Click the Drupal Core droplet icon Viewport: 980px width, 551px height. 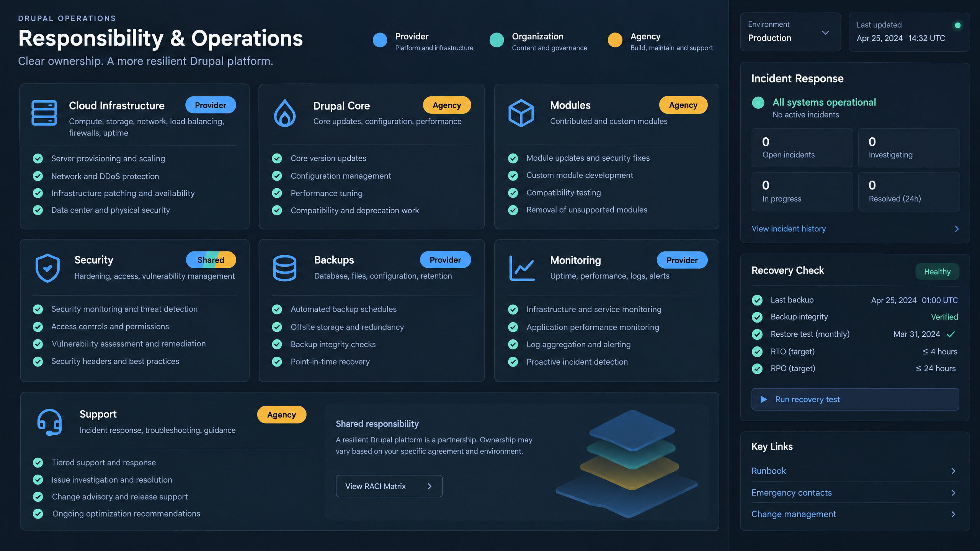click(285, 113)
